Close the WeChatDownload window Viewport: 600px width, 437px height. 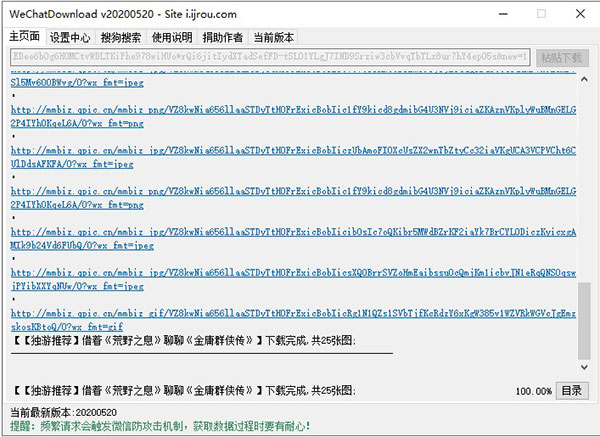tap(580, 14)
